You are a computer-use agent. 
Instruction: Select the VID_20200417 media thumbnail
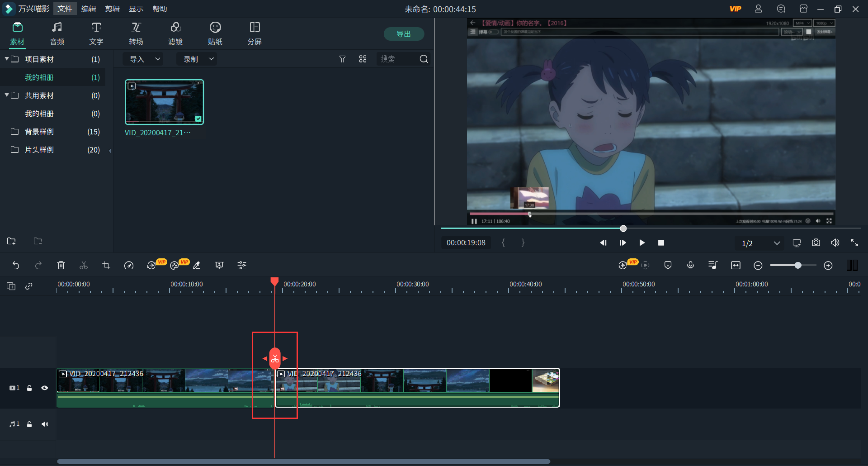click(x=164, y=102)
